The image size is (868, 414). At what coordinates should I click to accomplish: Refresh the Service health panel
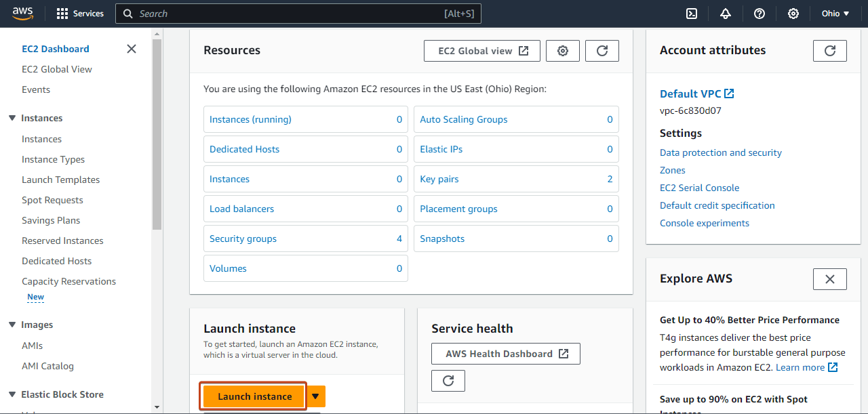point(448,381)
